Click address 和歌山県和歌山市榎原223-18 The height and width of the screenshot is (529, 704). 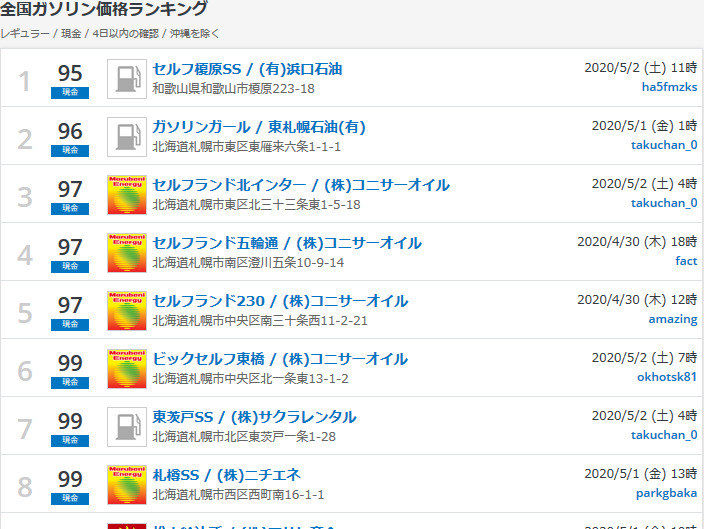pos(233,88)
